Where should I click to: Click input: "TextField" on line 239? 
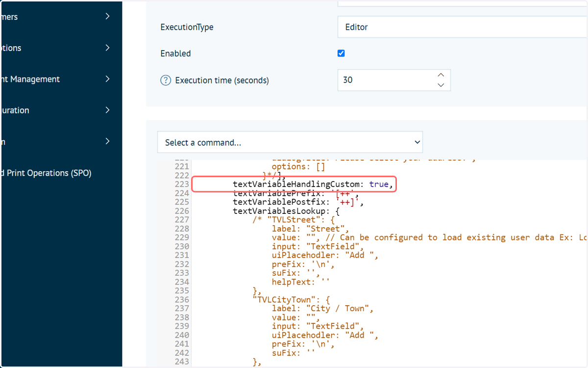318,326
